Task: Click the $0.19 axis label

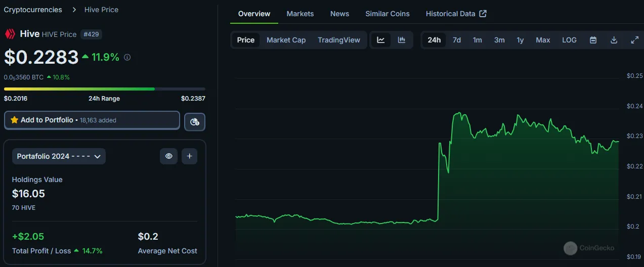Action: coord(634,257)
